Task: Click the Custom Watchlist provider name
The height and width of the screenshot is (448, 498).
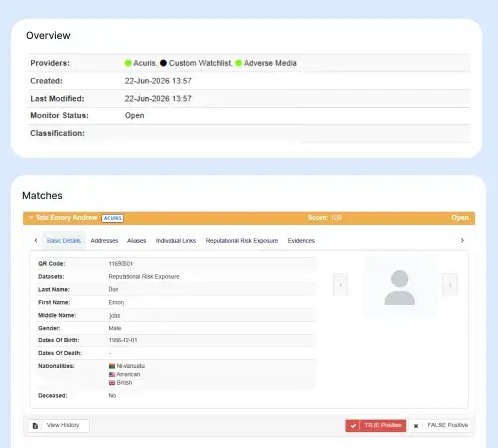Action: (200, 63)
